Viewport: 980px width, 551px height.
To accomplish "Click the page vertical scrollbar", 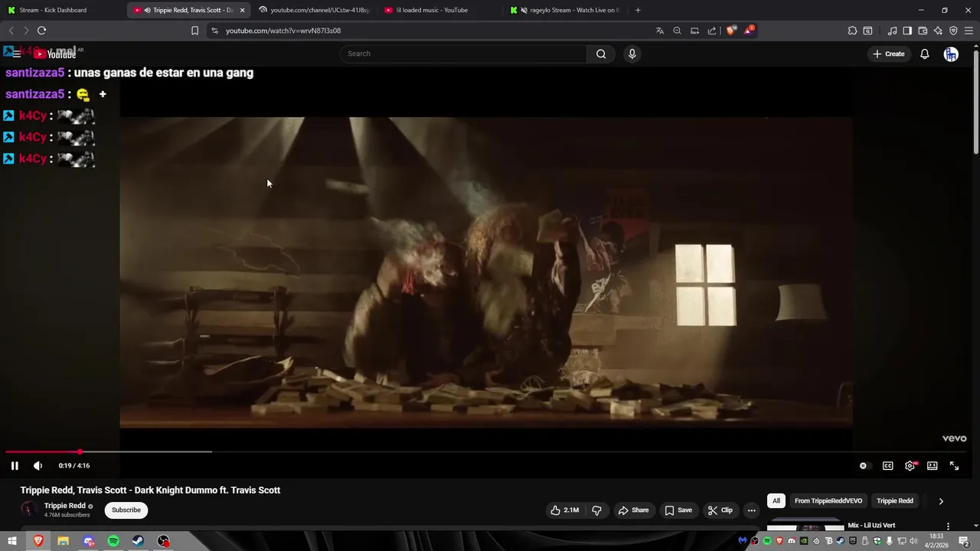I will click(x=975, y=101).
